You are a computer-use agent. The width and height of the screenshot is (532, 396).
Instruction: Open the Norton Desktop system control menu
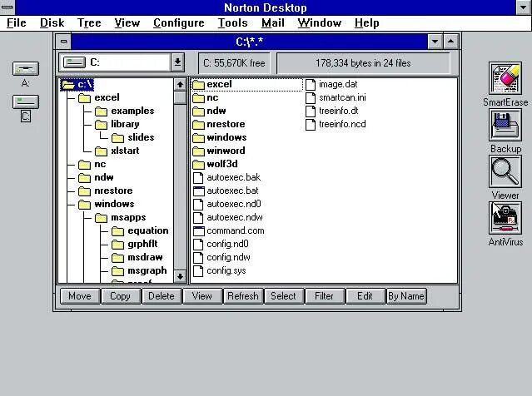[x=7, y=7]
